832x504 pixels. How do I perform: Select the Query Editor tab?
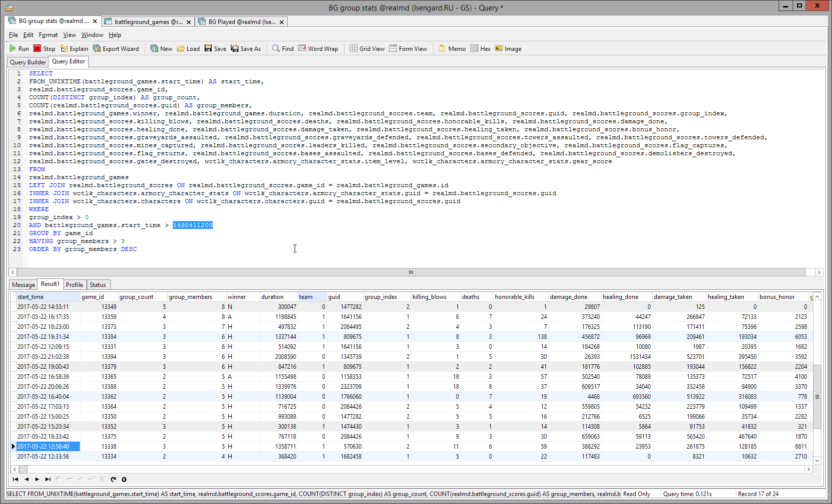(68, 61)
